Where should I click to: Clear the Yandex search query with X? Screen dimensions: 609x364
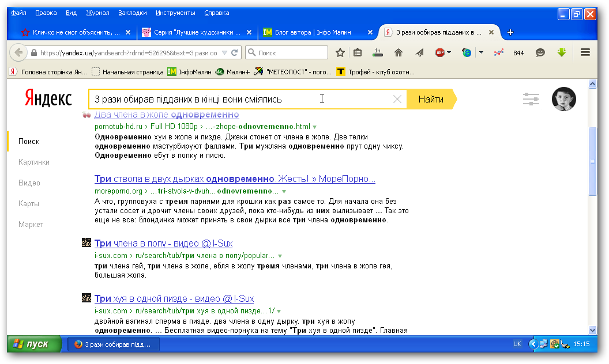(397, 99)
